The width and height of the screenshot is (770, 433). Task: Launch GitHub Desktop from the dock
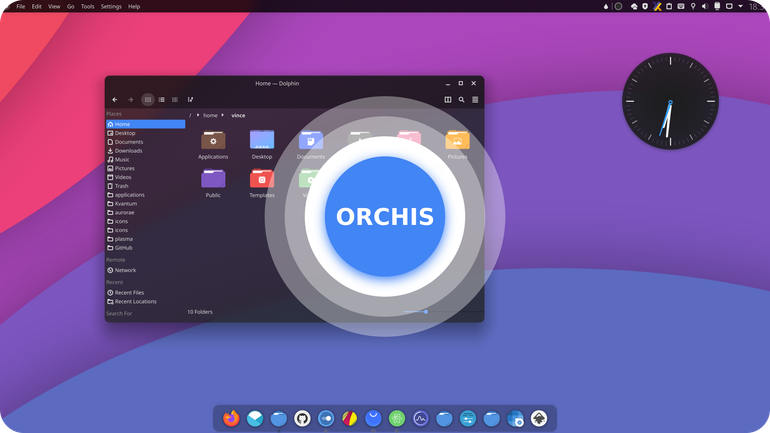(302, 418)
